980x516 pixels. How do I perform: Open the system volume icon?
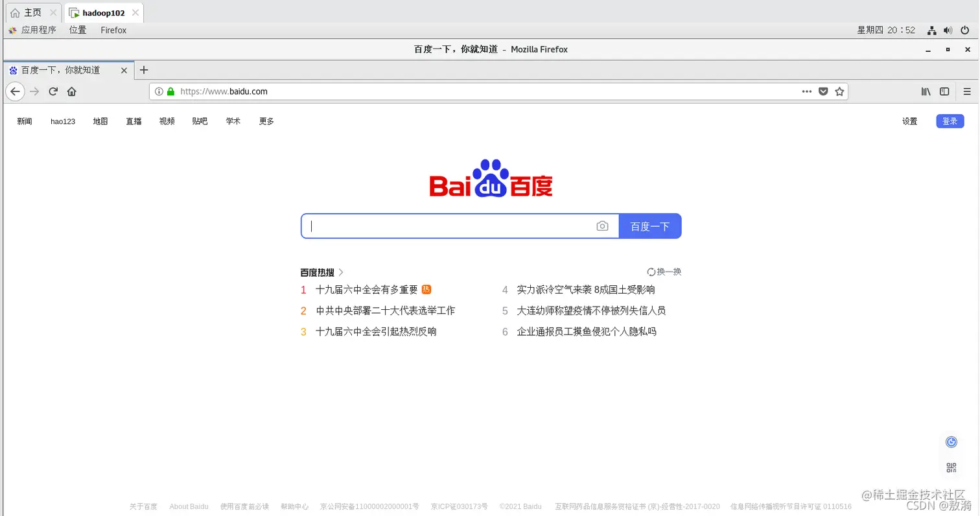(948, 30)
